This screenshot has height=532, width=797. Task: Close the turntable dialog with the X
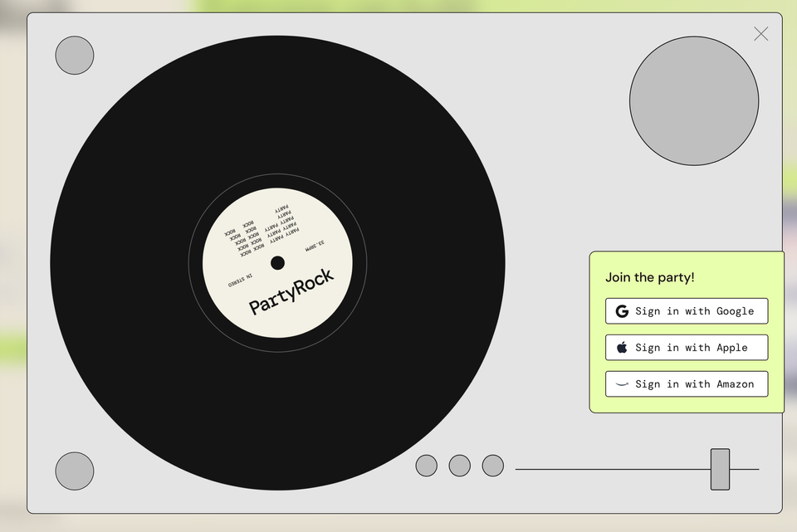click(x=761, y=34)
